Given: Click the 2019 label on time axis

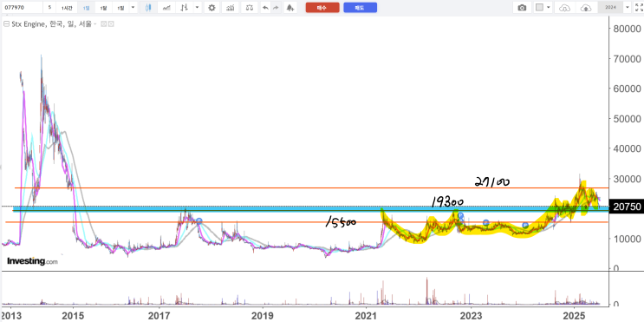Looking at the screenshot, I should [x=263, y=315].
